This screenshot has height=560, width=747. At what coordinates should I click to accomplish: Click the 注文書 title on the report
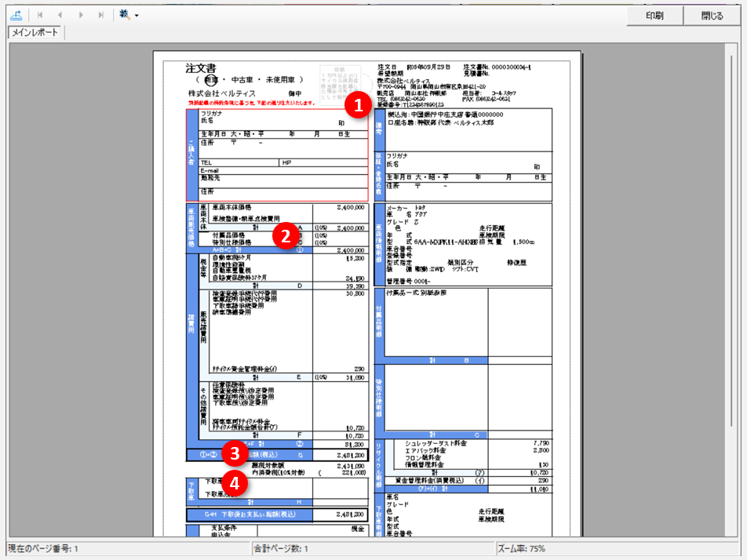(201, 68)
